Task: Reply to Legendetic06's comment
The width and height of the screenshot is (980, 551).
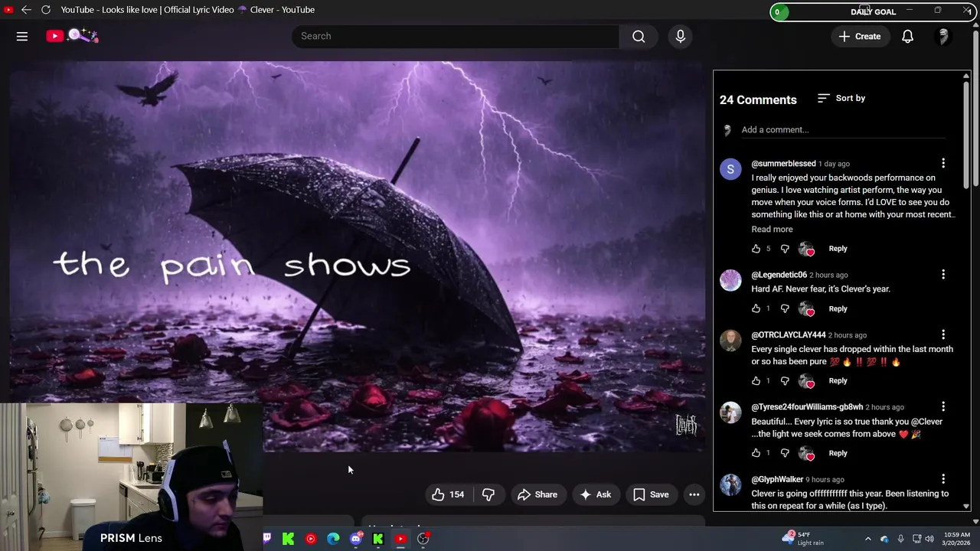Action: coord(838,308)
